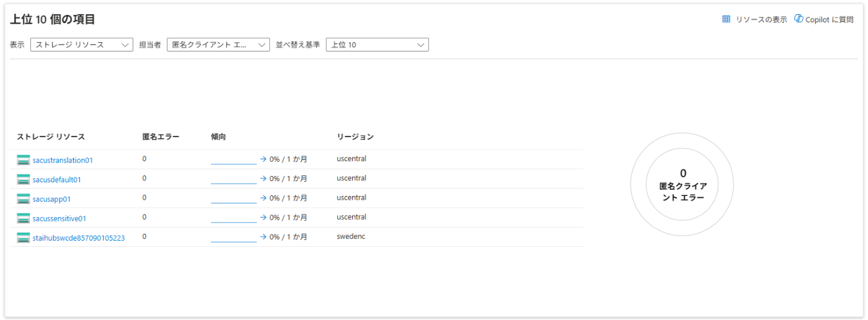Click the trend arrow in the sacustranslation01 row

(x=263, y=159)
